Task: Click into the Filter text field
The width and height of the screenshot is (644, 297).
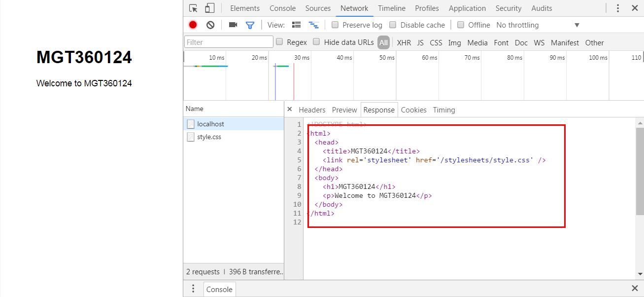Action: point(229,42)
